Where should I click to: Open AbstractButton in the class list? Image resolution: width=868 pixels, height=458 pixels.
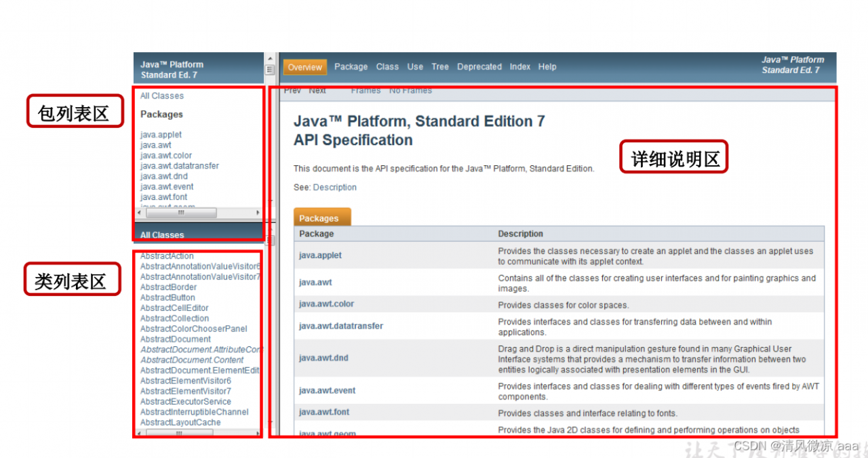pos(167,297)
